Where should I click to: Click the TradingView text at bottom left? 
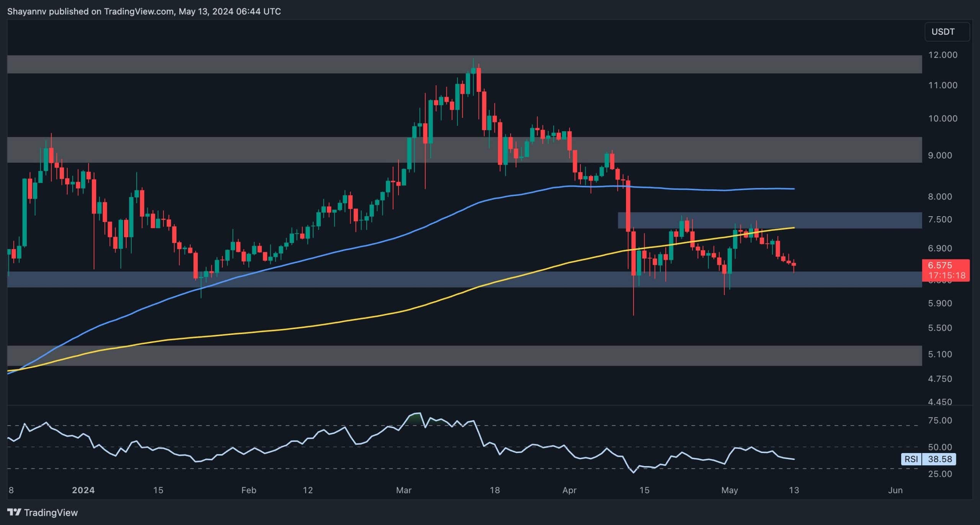[x=51, y=512]
